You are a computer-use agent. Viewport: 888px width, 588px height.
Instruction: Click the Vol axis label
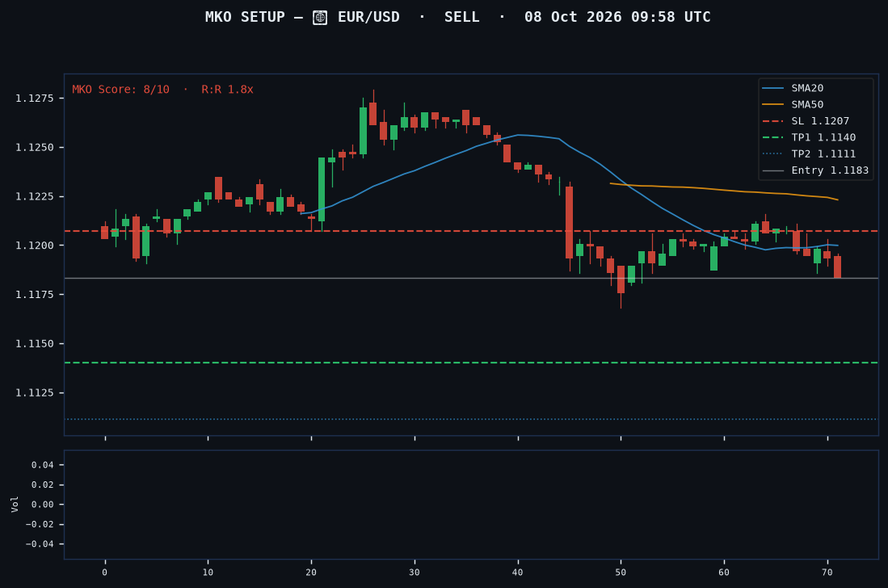[x=15, y=504]
